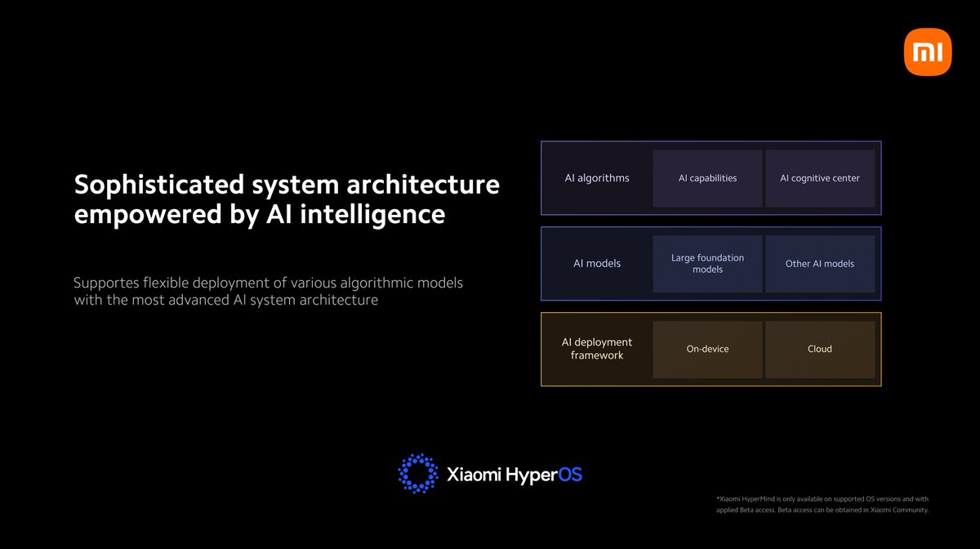
Task: Click the Supportes flexible deployment subtitle
Action: coord(269,292)
